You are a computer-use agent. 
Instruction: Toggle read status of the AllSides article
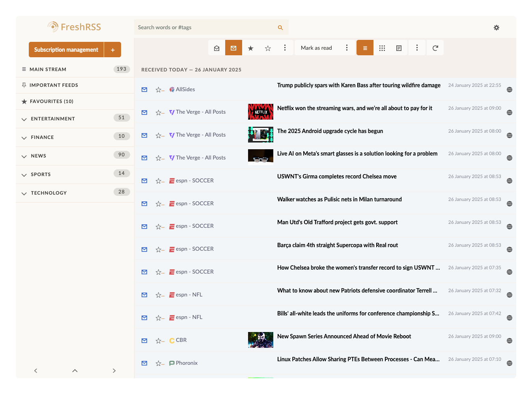144,89
